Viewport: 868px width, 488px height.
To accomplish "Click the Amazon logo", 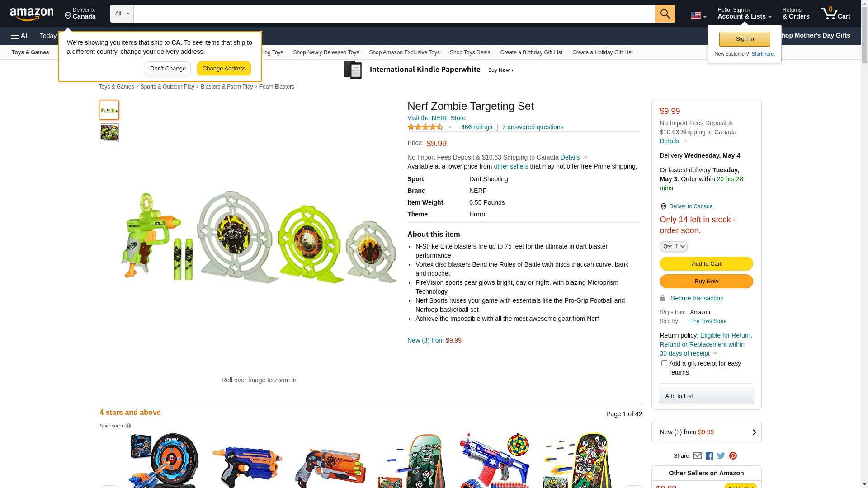I will 32,14.
